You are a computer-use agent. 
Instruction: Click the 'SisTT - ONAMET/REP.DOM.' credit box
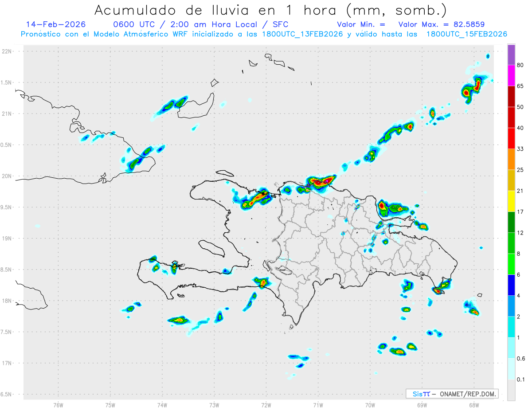click(x=452, y=394)
